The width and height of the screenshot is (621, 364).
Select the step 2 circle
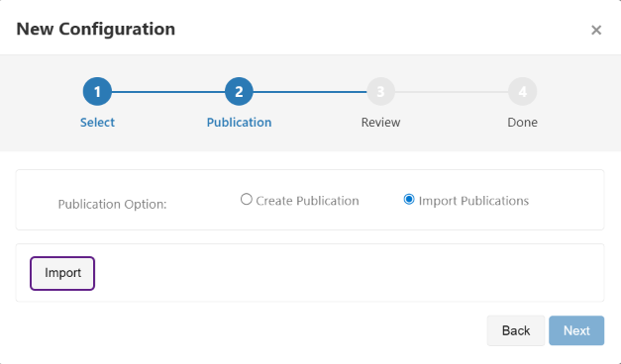(x=239, y=91)
